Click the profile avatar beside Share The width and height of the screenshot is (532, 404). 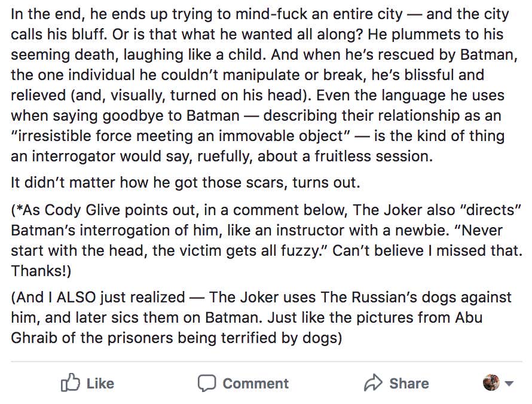491,382
